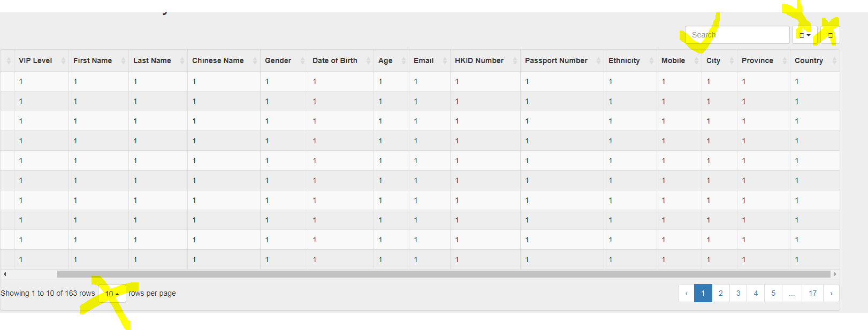Sort the Passport Number column
868x330 pixels.
557,60
